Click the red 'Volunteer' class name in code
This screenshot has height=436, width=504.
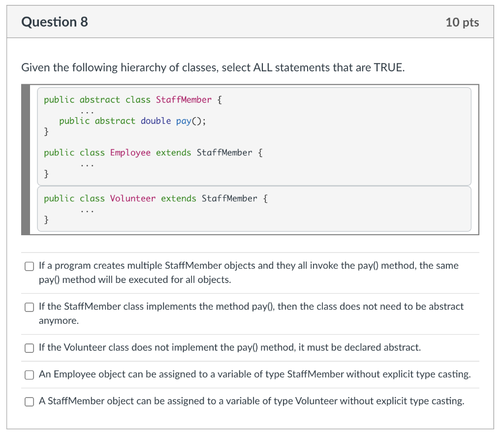[x=133, y=198]
